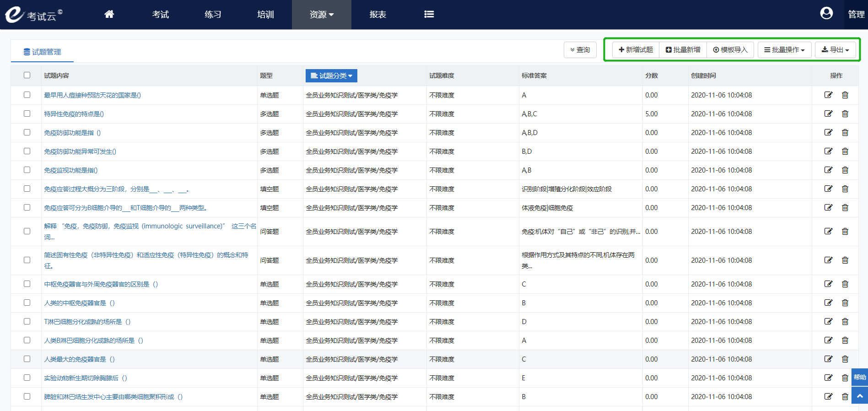Open the 管理 menu
The width and height of the screenshot is (868, 411).
pos(856,15)
